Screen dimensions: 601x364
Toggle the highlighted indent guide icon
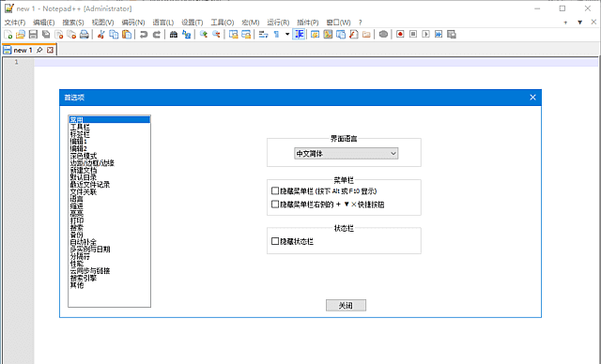pos(299,35)
